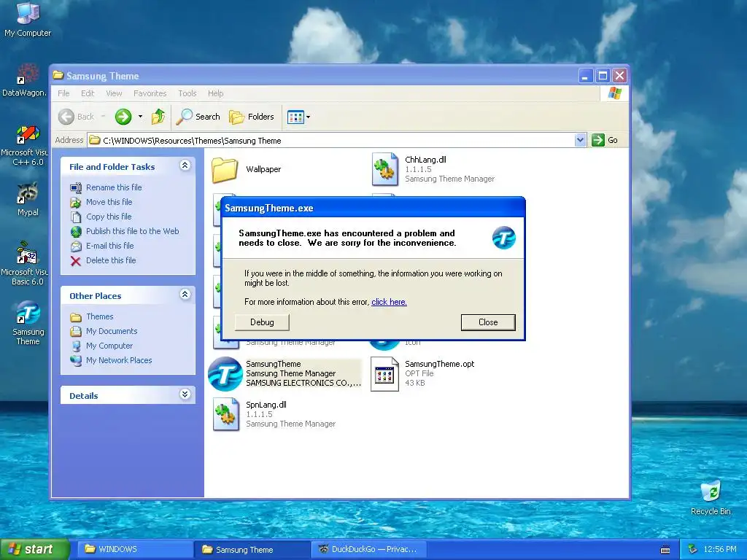Click the system tray network icon
Viewport: 747px width, 560px height.
tap(693, 550)
